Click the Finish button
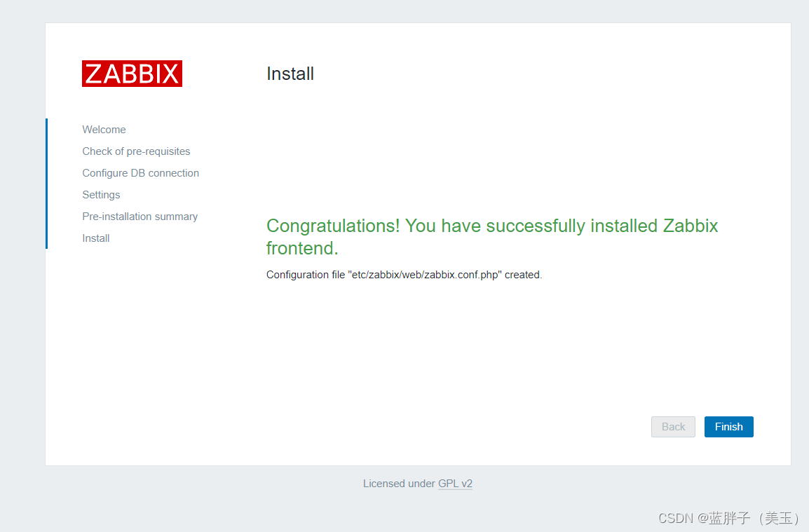 [x=728, y=427]
